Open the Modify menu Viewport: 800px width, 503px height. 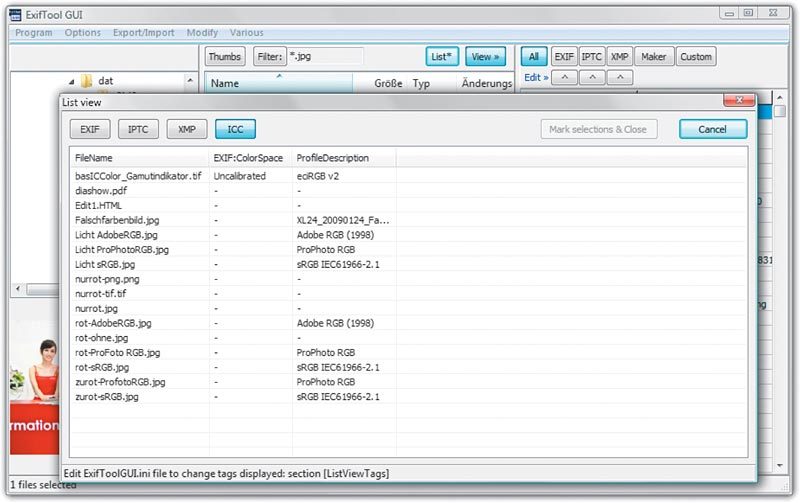(x=202, y=33)
